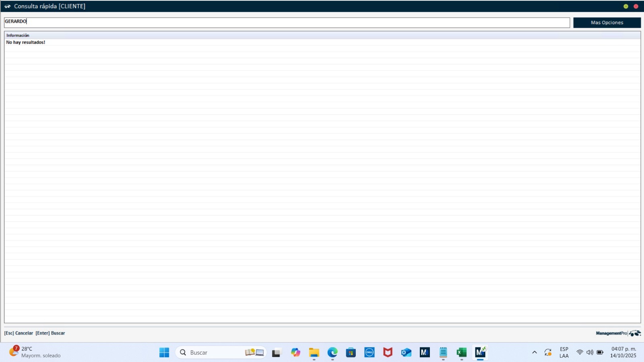The height and width of the screenshot is (362, 644).
Task: Open McAfee from the taskbar
Action: [388, 352]
